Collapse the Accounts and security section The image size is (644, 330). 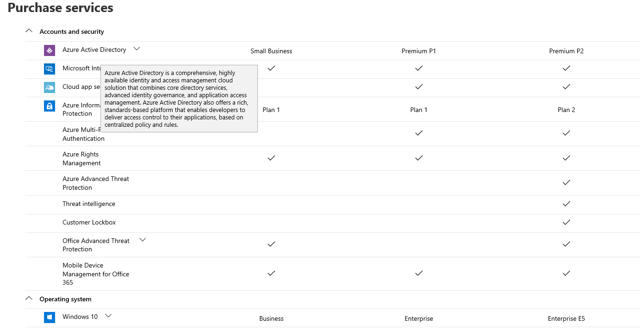(29, 31)
